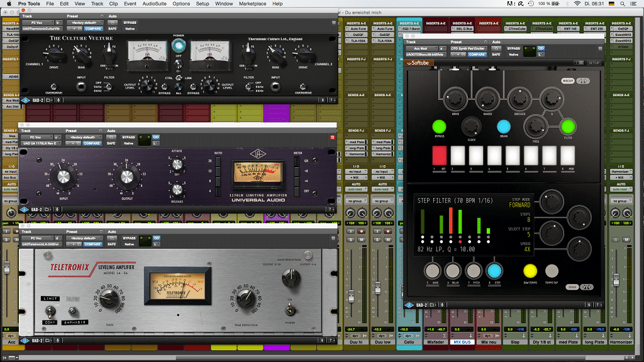Open the Options menu
Viewport: 644px width, 362px height.
pyautogui.click(x=181, y=4)
